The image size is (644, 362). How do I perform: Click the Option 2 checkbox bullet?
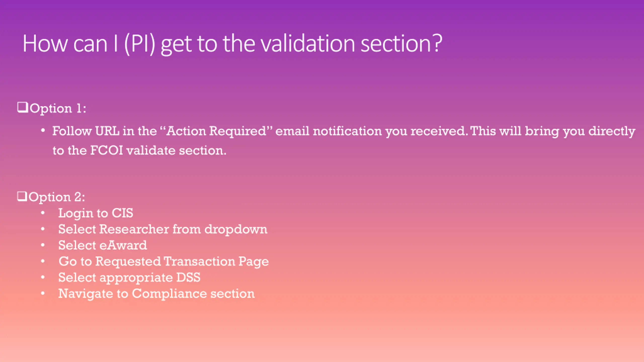click(x=22, y=196)
